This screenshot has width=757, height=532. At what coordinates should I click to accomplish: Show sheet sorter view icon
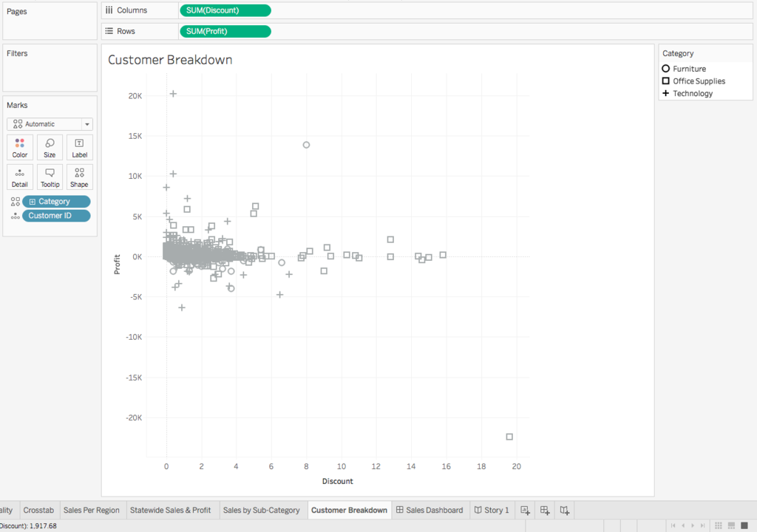(719, 526)
